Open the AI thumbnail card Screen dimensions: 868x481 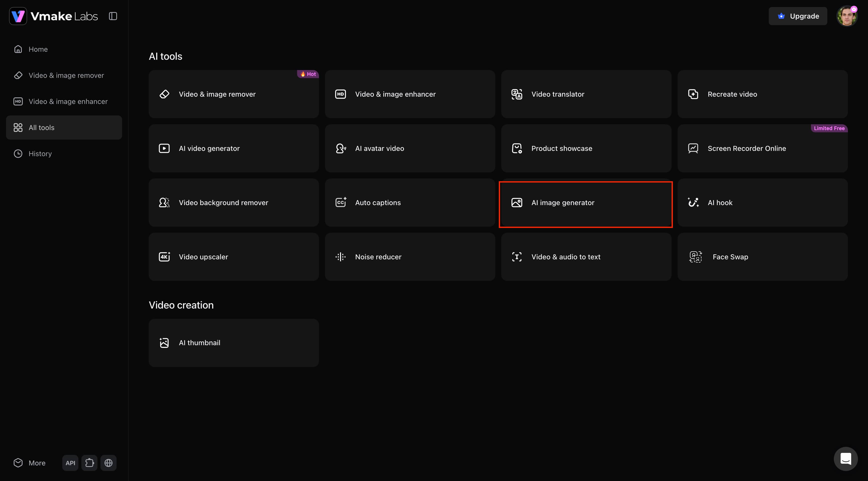tap(234, 343)
